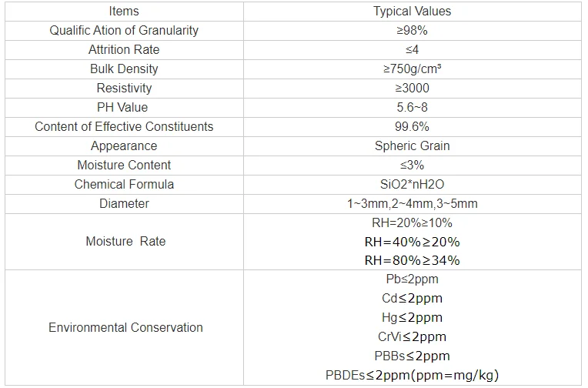Click the Attrition Rate label
This screenshot has width=588, height=388.
tap(124, 50)
